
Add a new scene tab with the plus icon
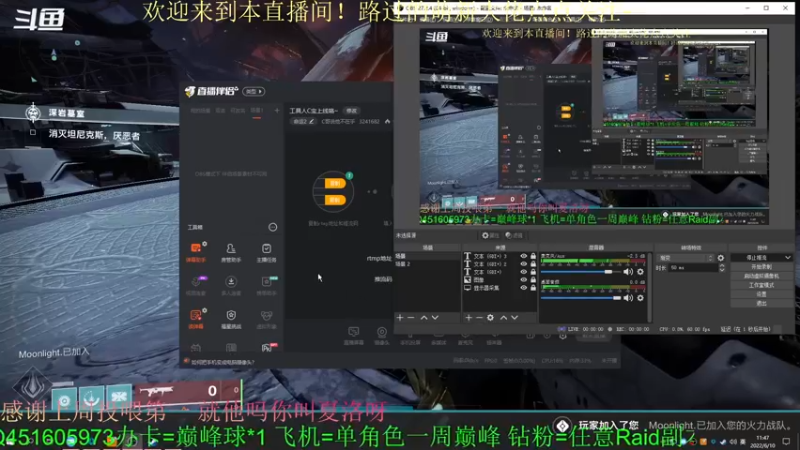pyautogui.click(x=277, y=110)
